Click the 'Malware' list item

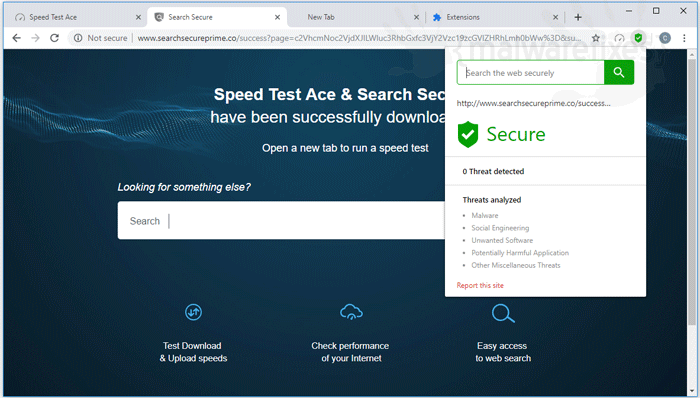coord(485,216)
